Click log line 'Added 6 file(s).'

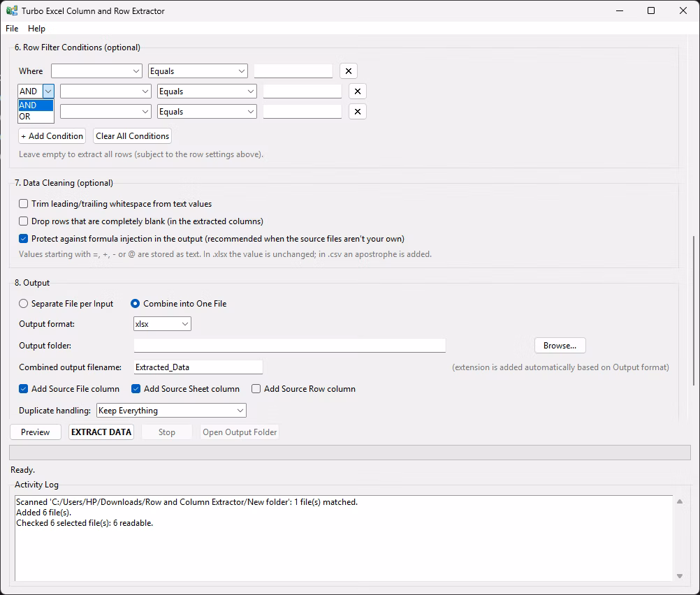click(x=44, y=513)
